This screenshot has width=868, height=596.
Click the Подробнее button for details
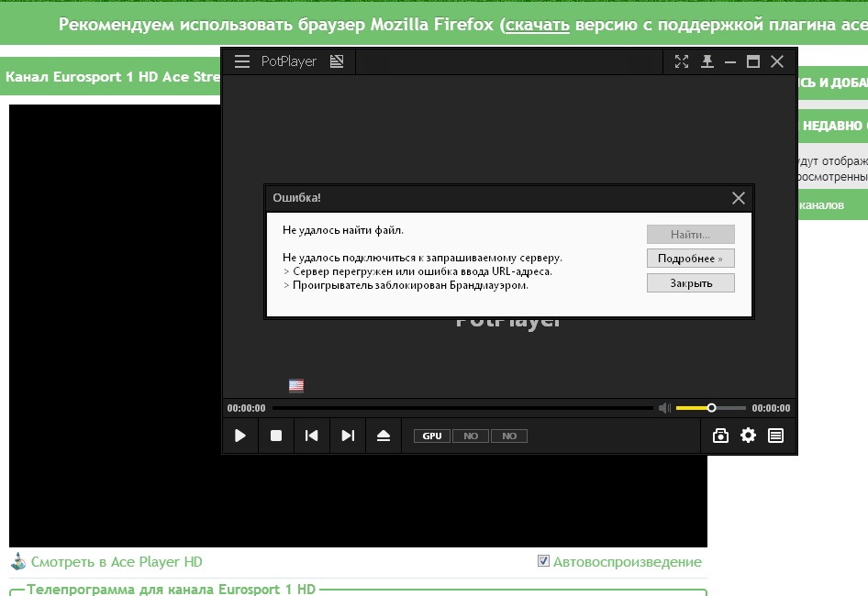[690, 259]
